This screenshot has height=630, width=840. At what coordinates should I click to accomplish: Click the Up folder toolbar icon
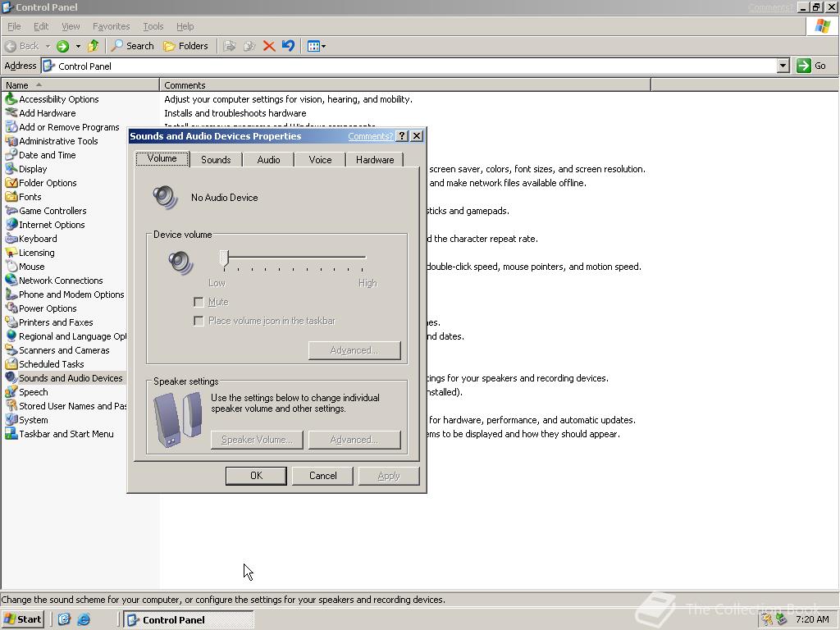[x=94, y=46]
